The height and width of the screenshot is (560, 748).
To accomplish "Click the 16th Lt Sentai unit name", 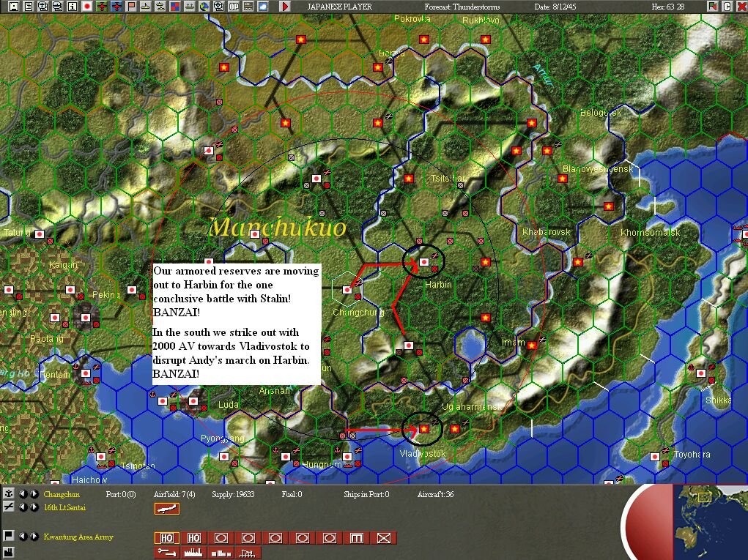I will coord(64,507).
